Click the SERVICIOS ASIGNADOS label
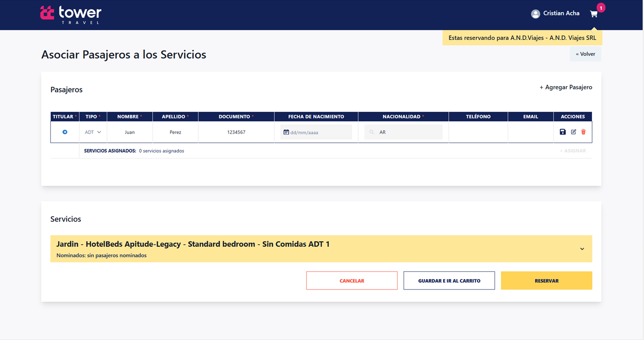 tap(110, 151)
